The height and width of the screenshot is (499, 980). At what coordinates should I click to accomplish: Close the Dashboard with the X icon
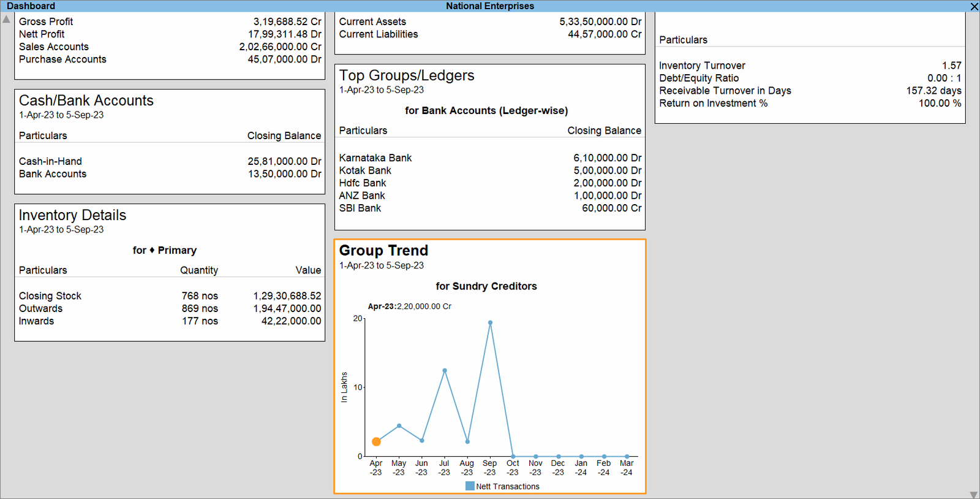coord(974,6)
